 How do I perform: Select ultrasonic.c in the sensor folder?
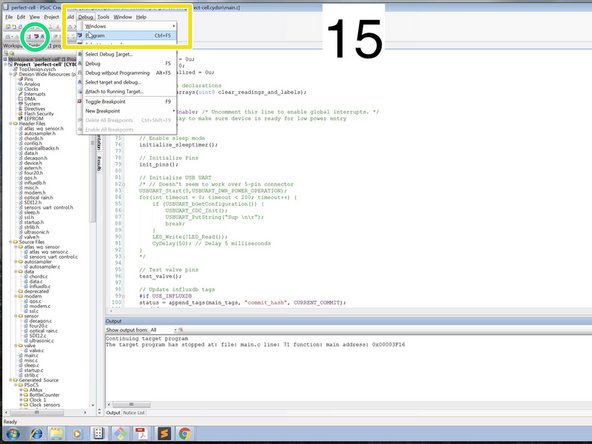coord(42,341)
